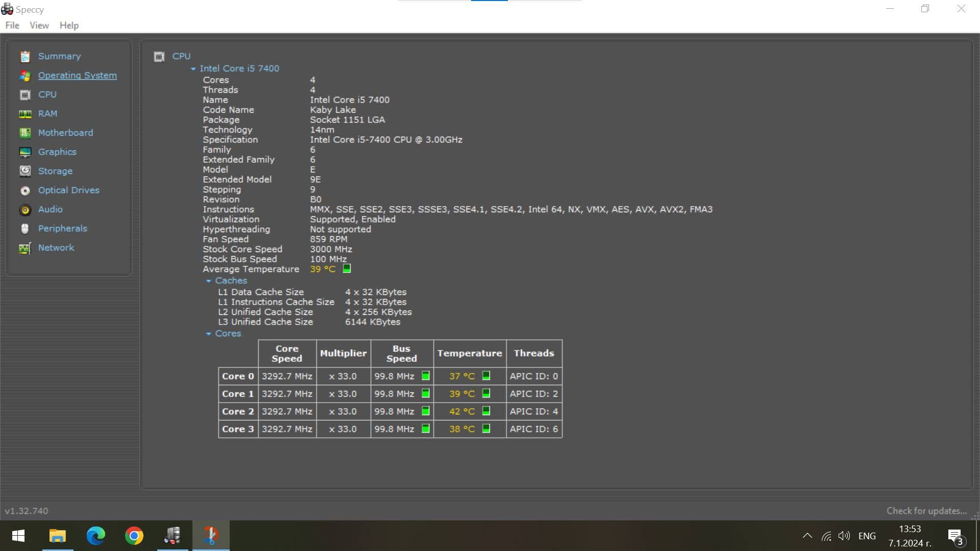Viewport: 980px width, 551px height.
Task: Click the Core 2 row label
Action: [x=238, y=411]
